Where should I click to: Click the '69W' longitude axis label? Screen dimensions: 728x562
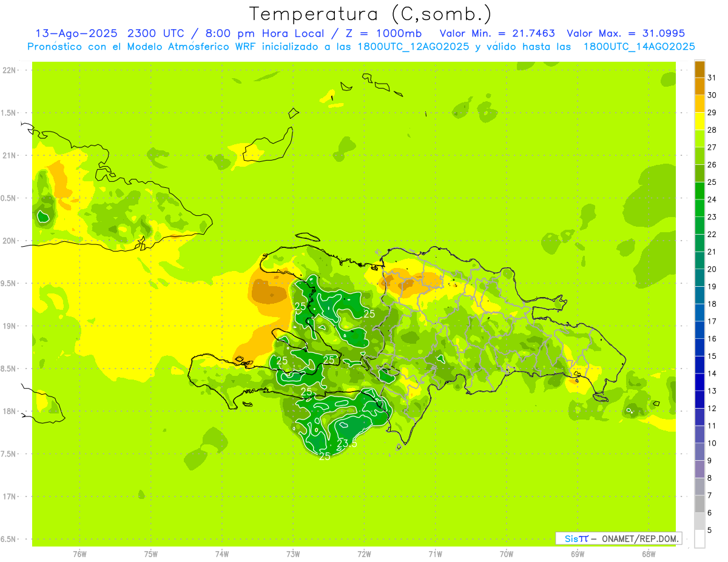click(578, 554)
